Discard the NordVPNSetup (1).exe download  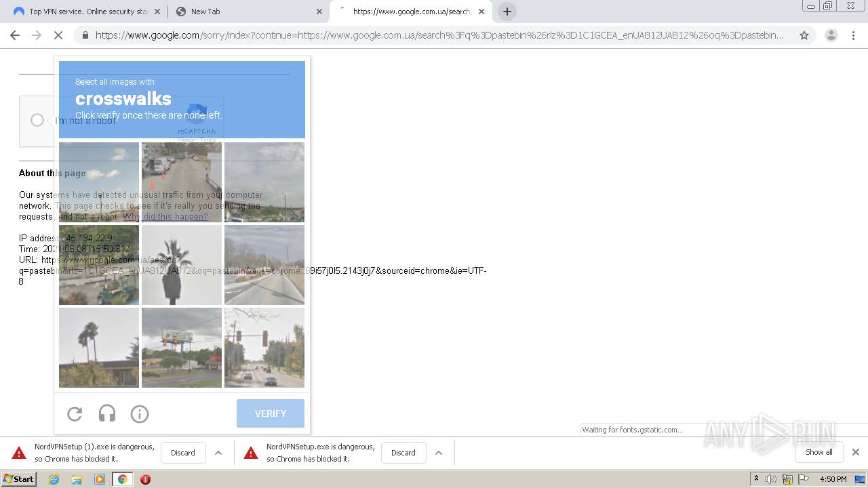pyautogui.click(x=183, y=453)
